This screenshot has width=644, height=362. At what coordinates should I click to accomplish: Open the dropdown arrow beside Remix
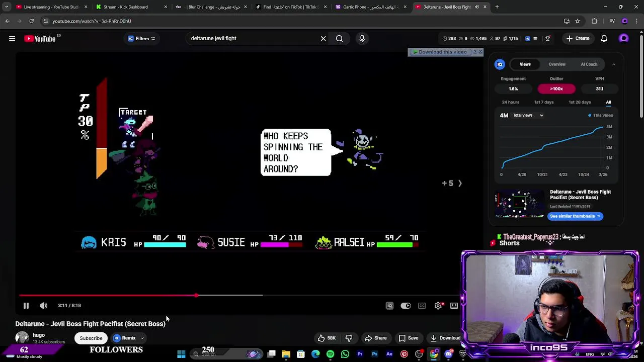pyautogui.click(x=142, y=338)
